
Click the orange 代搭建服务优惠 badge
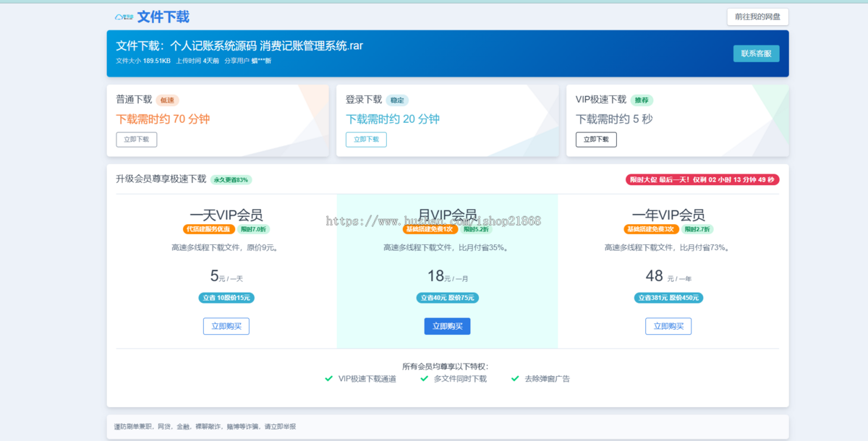point(209,229)
